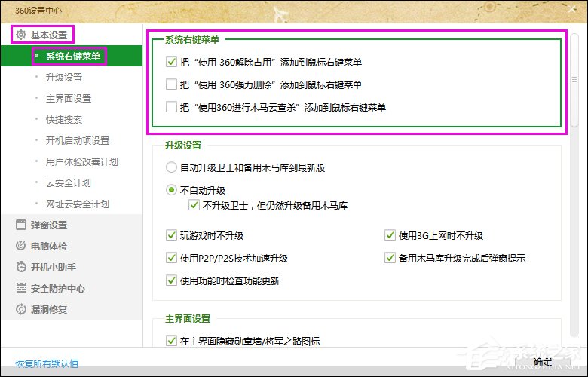Click the 漏洞修复 sidebar icon
The image size is (588, 377).
(x=21, y=309)
